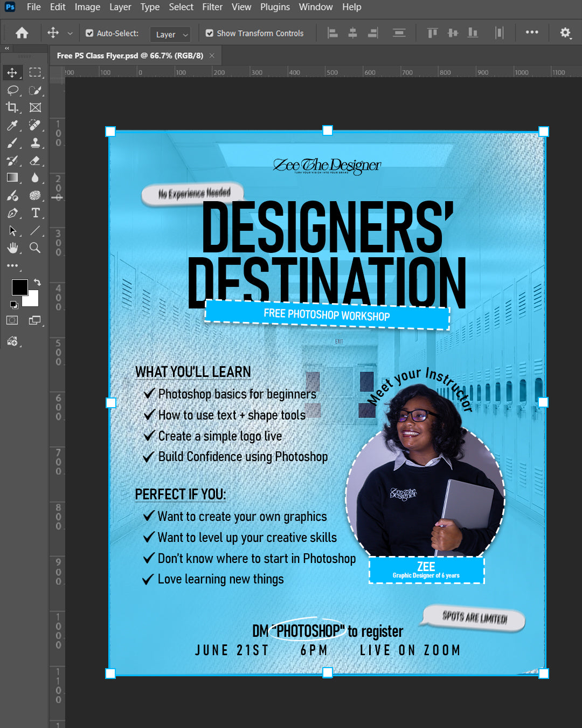582x728 pixels.
Task: Align horizontal centers of layers
Action: pyautogui.click(x=352, y=33)
